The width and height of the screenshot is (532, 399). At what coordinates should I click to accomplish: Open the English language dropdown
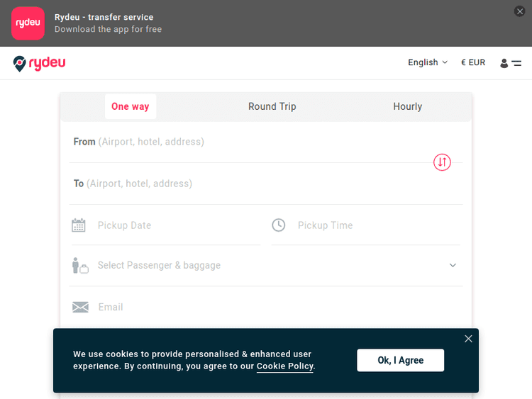click(x=428, y=62)
